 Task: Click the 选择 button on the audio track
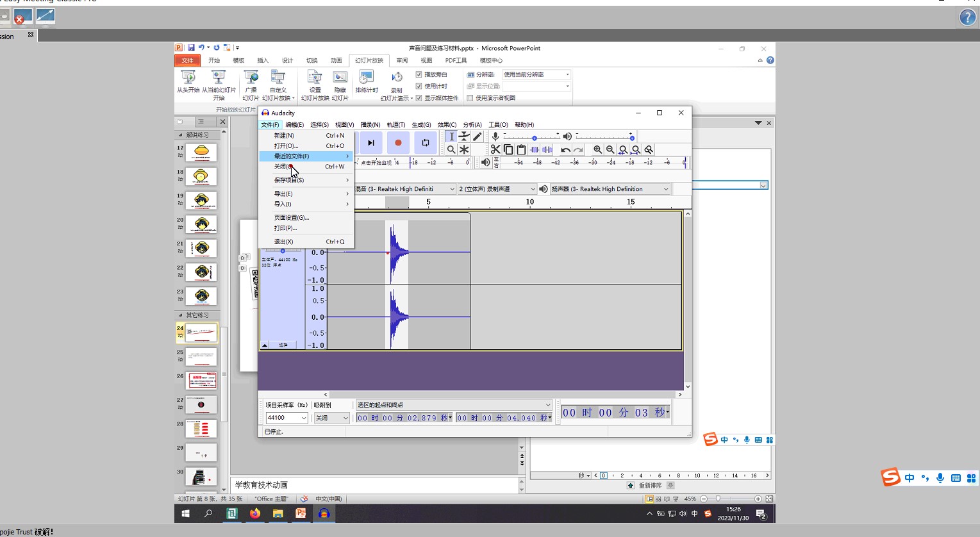(x=283, y=345)
